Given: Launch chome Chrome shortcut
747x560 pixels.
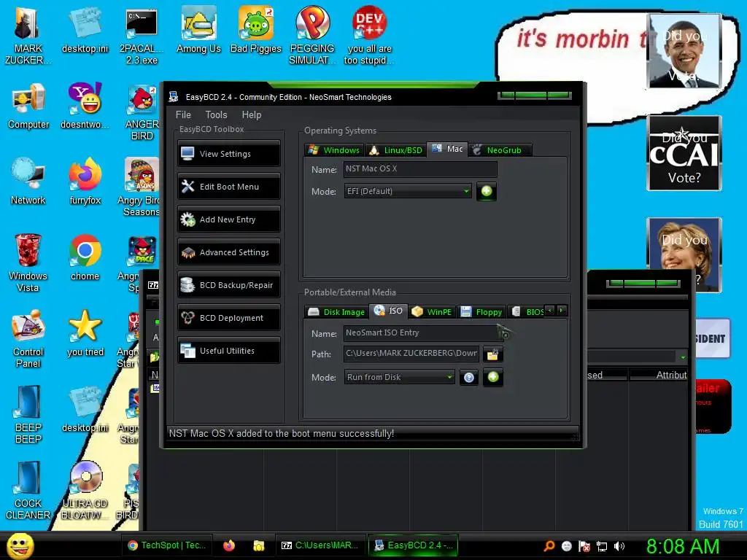Looking at the screenshot, I should tap(85, 257).
